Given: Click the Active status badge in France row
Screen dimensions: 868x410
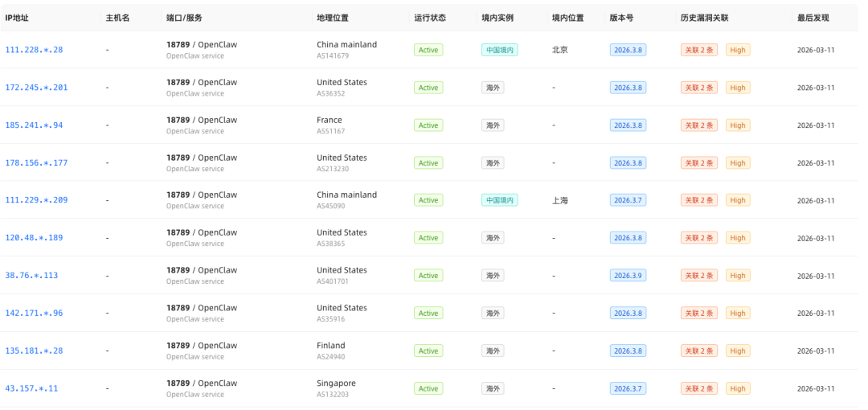Looking at the screenshot, I should click(x=428, y=125).
